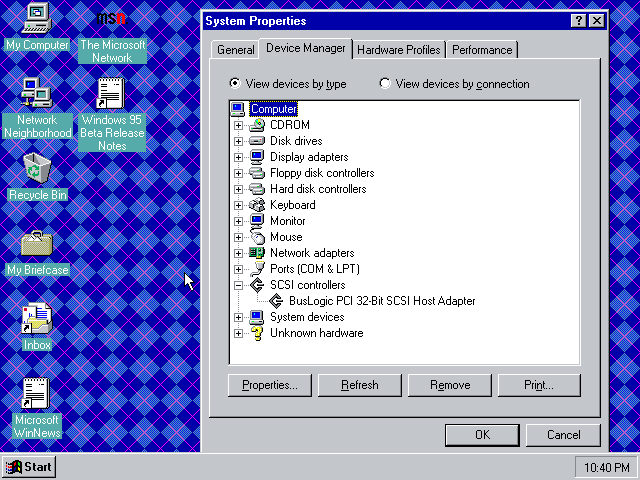640x480 pixels.
Task: Switch to the General tab
Action: click(236, 50)
